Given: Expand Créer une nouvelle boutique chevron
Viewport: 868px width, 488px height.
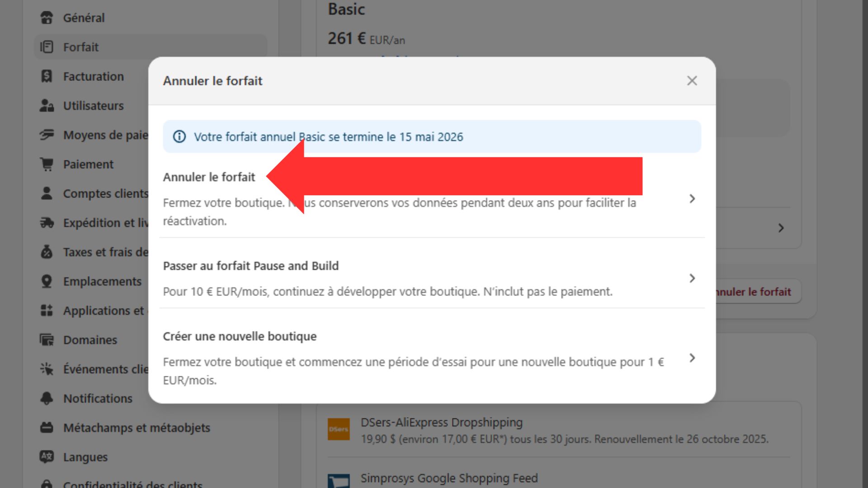Looking at the screenshot, I should pyautogui.click(x=692, y=358).
